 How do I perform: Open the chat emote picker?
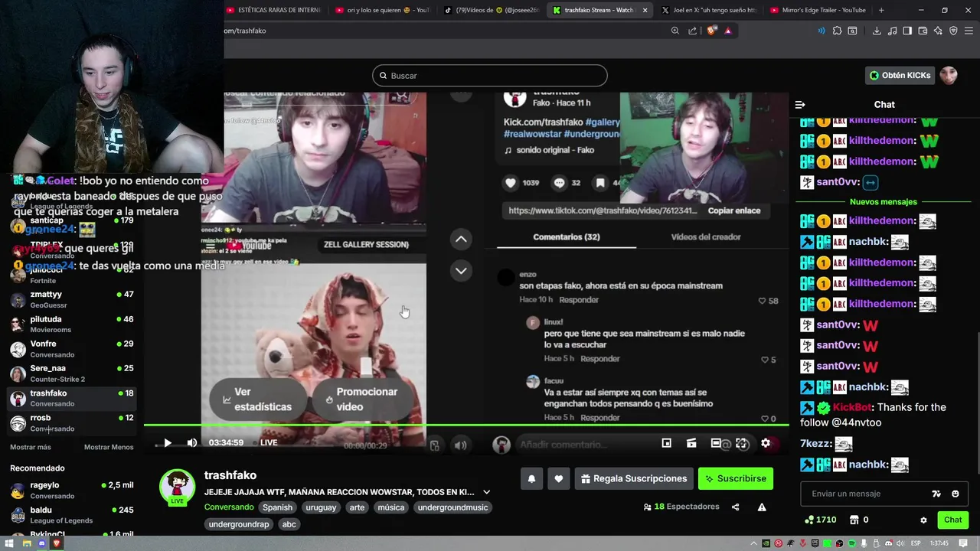[955, 494]
